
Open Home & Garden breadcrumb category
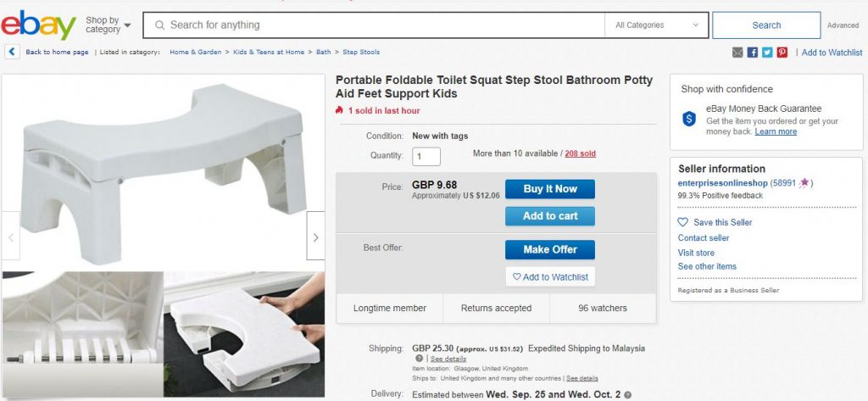coord(195,53)
